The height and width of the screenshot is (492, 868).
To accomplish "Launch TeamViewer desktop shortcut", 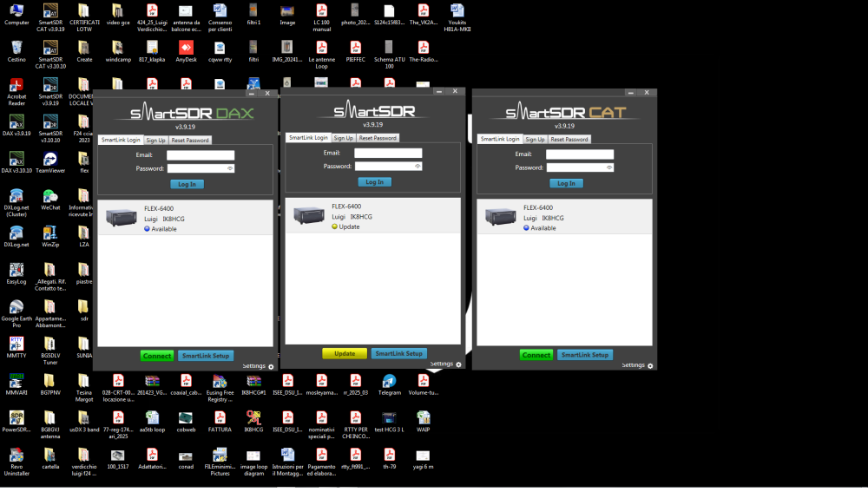I will [x=50, y=163].
